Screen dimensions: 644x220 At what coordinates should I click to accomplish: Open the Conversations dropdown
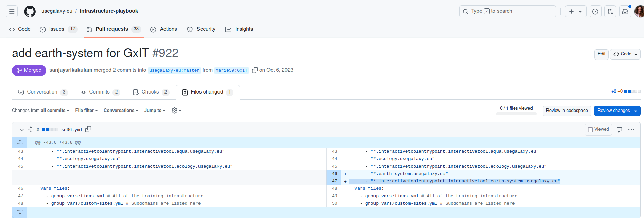121,111
